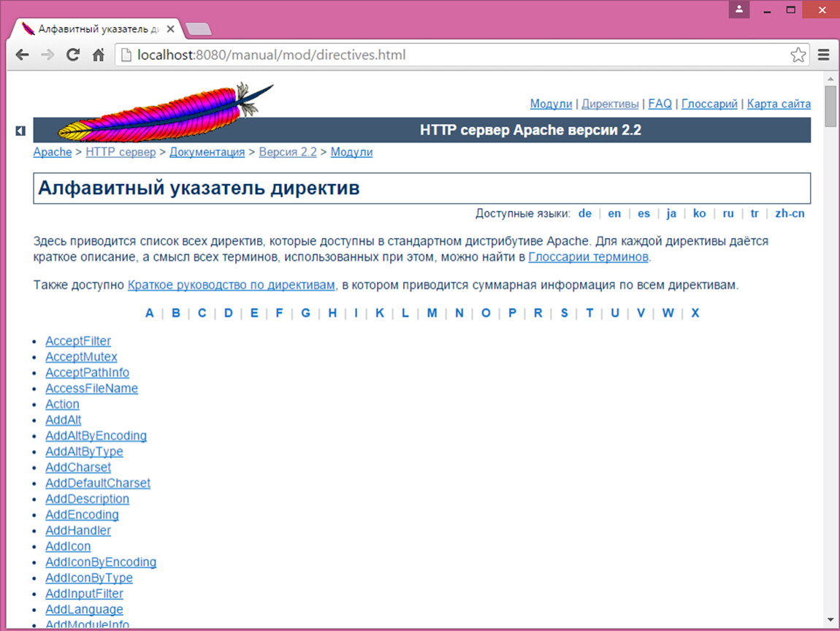Open the user profile button in title bar
The image size is (840, 631).
coord(739,9)
